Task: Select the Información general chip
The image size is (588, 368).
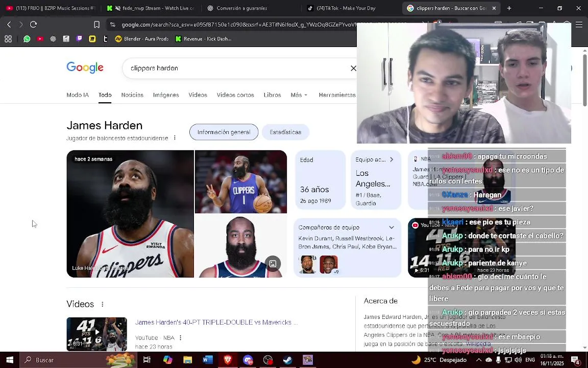Action: (224, 132)
